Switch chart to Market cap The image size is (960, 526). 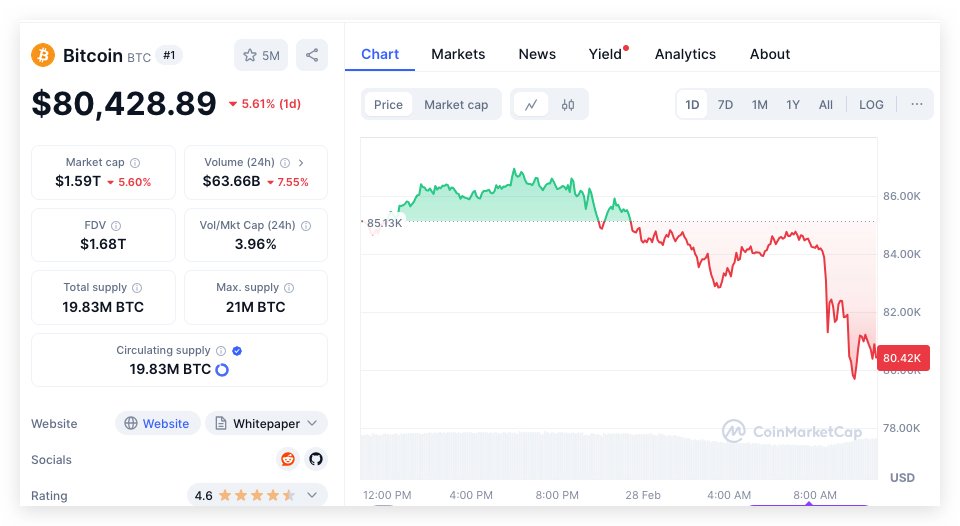(x=456, y=104)
